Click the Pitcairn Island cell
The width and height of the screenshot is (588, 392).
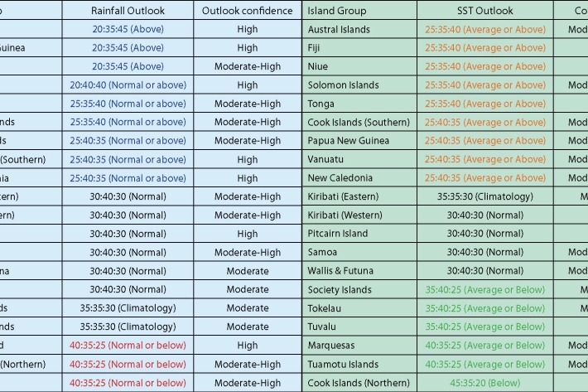[x=337, y=234]
